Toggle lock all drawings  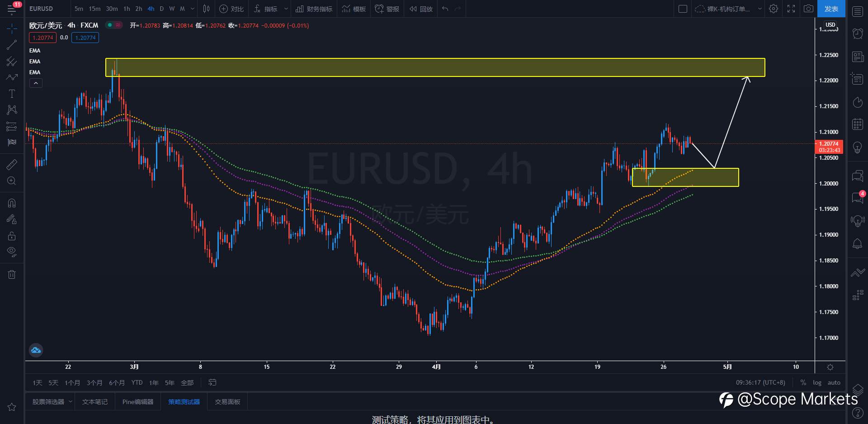click(12, 236)
